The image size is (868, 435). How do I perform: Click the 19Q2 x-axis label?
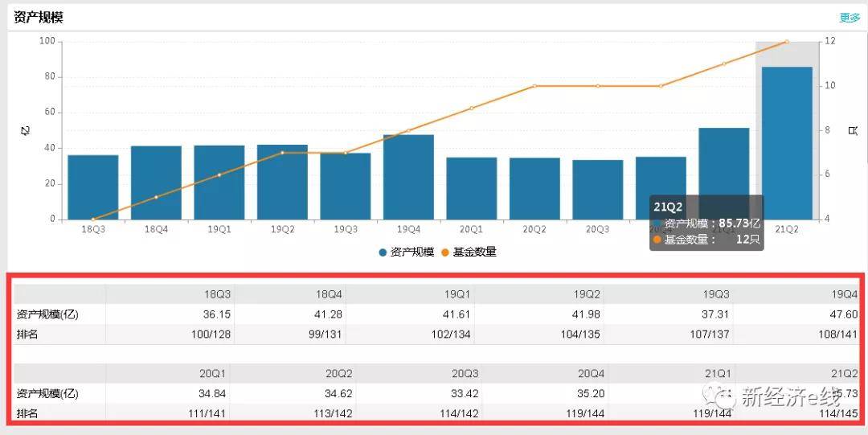pyautogui.click(x=282, y=229)
